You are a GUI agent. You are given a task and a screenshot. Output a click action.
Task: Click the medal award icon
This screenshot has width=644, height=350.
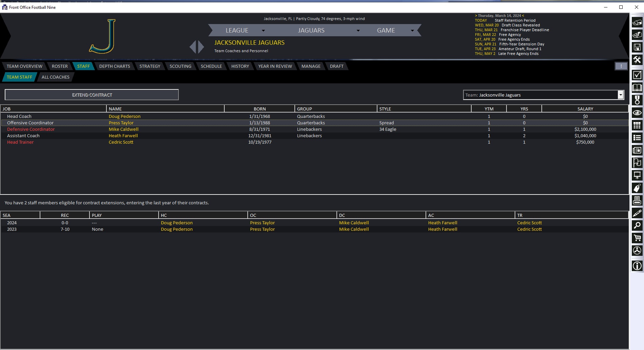[x=637, y=100]
